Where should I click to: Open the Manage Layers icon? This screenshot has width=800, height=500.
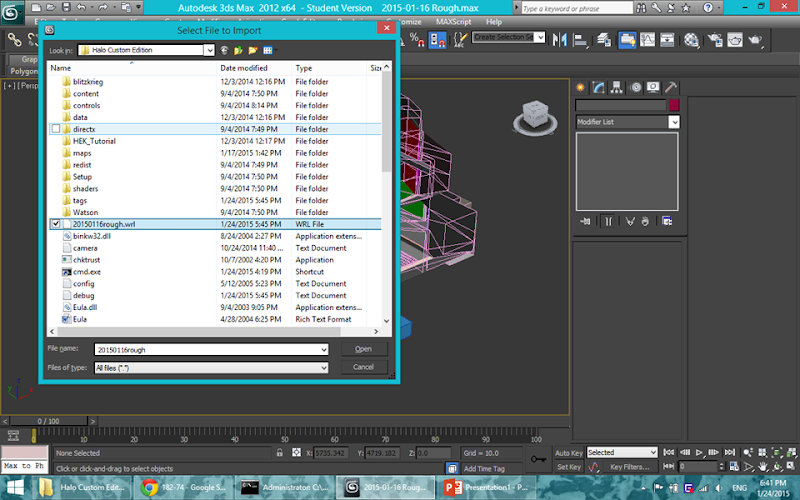(604, 40)
